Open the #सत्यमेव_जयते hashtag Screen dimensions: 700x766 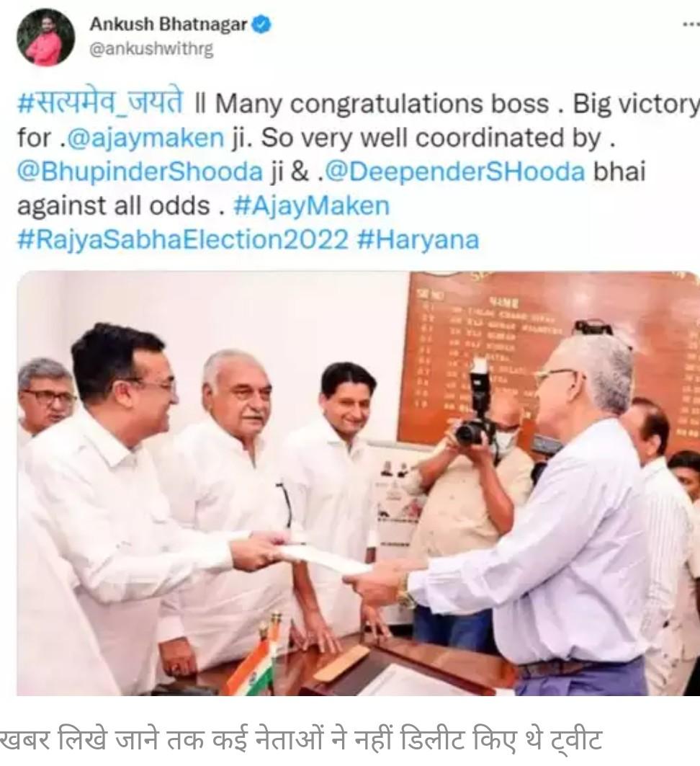click(101, 103)
